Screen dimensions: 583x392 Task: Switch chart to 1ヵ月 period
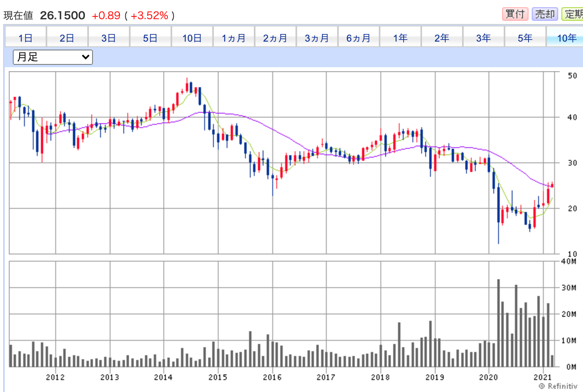[234, 38]
